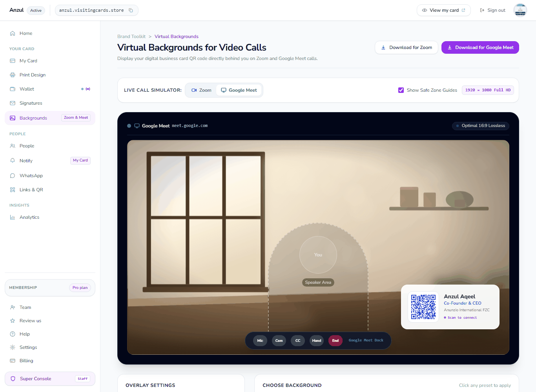The width and height of the screenshot is (536, 392).
Task: Open Settings in sidebar
Action: tap(50, 347)
